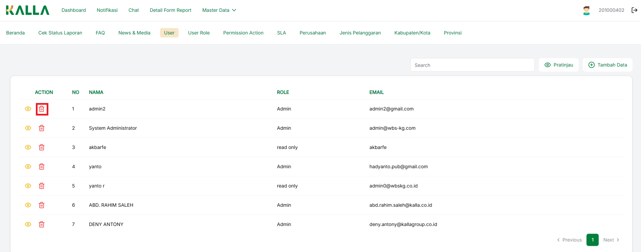Viewport: 644px width, 252px height.
Task: Click the KALLA logo
Action: [x=27, y=10]
